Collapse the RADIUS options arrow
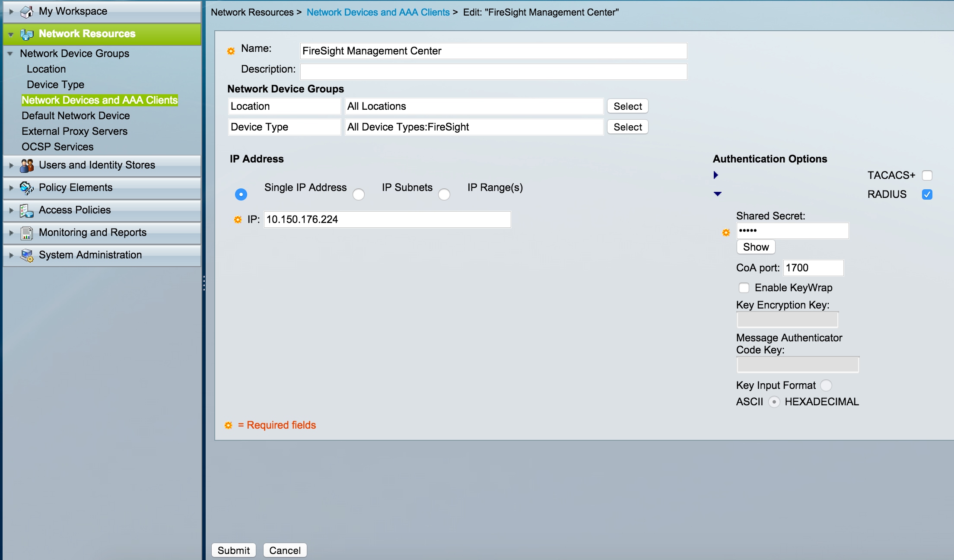Viewport: 954px width, 560px height. coord(718,194)
